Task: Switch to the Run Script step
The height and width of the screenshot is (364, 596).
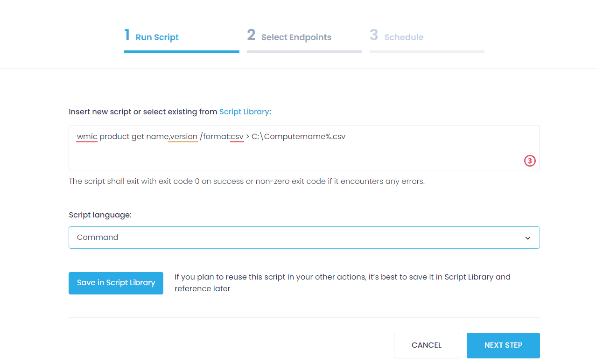Action: 157,37
